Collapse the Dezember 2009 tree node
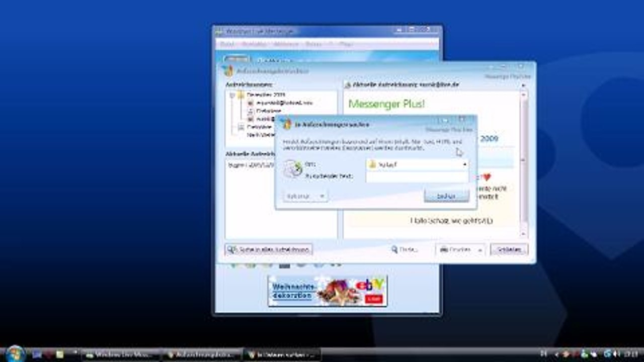The image size is (644, 362). 232,95
